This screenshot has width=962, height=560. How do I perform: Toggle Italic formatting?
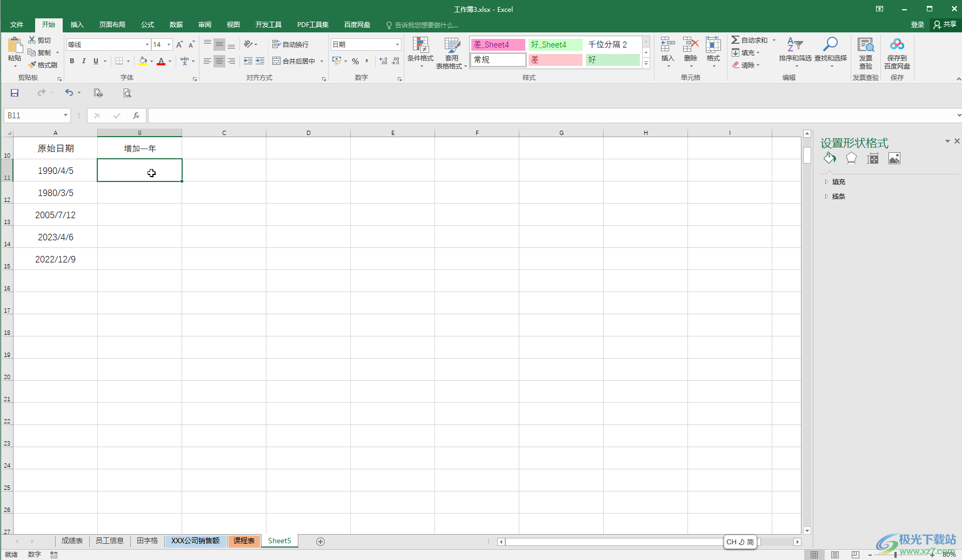[x=84, y=61]
